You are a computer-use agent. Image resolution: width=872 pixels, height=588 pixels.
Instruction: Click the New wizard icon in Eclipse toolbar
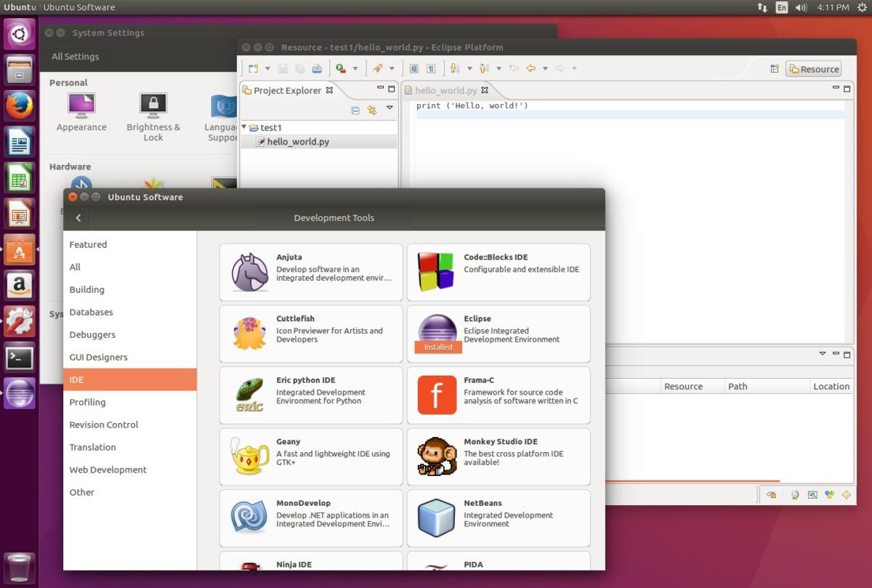click(253, 68)
